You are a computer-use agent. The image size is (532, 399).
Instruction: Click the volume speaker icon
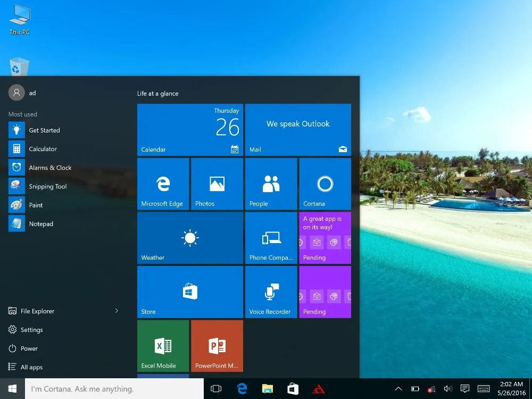(448, 389)
